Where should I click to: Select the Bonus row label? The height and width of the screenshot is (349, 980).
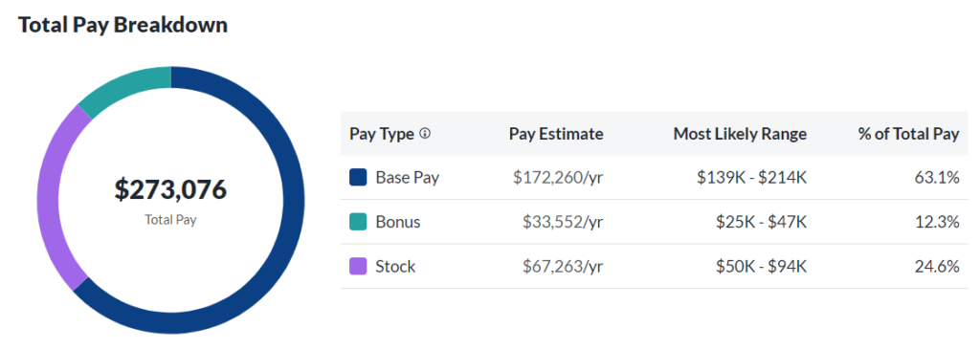pyautogui.click(x=398, y=222)
